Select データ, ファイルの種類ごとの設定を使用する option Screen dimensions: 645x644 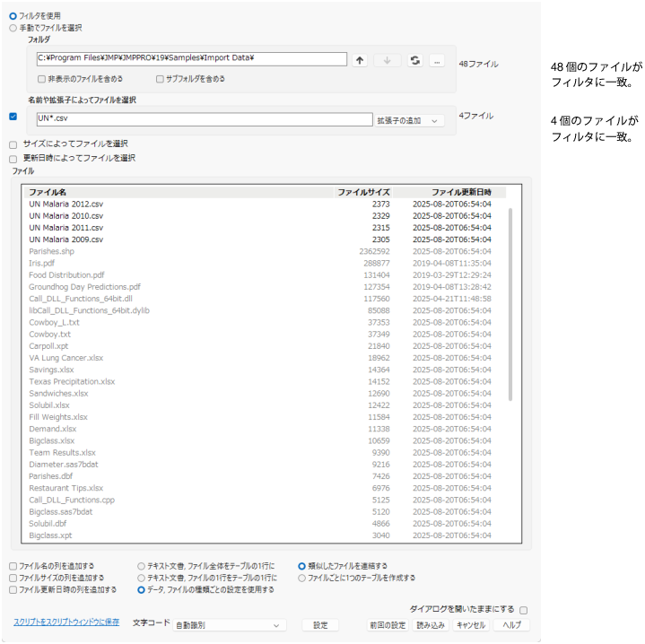click(x=141, y=589)
